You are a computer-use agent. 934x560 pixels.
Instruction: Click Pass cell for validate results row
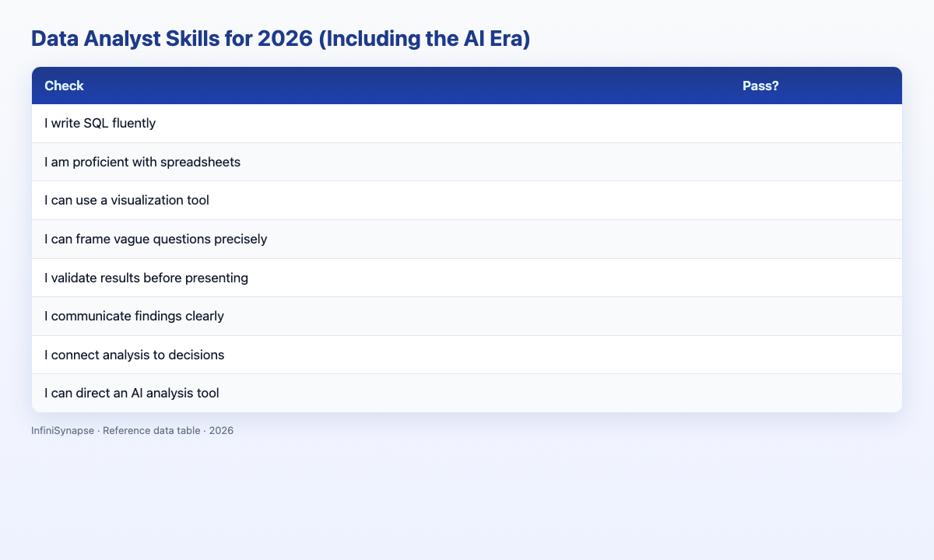click(816, 278)
